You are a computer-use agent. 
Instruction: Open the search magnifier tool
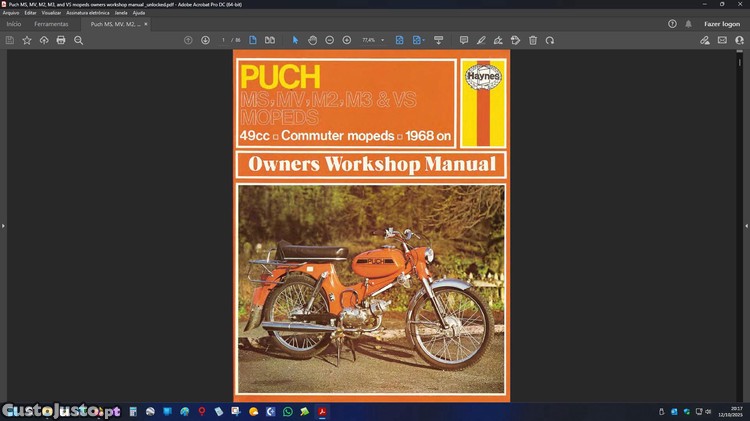78,40
